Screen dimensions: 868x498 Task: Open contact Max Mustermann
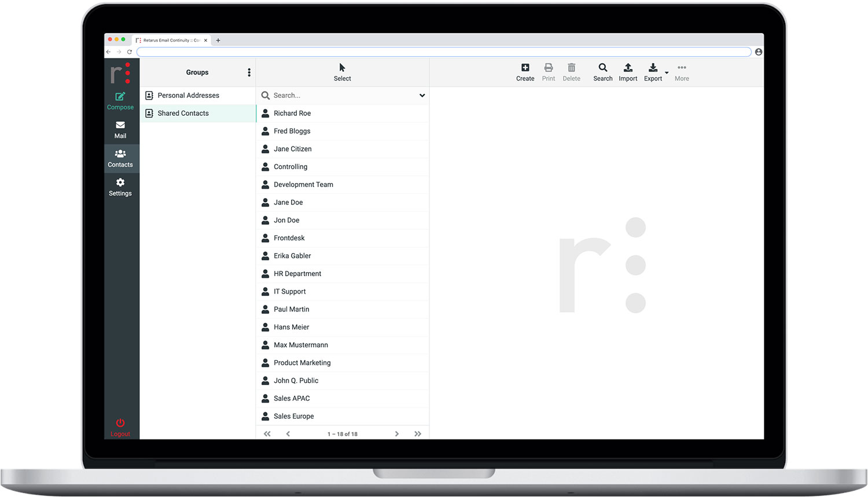pos(343,345)
